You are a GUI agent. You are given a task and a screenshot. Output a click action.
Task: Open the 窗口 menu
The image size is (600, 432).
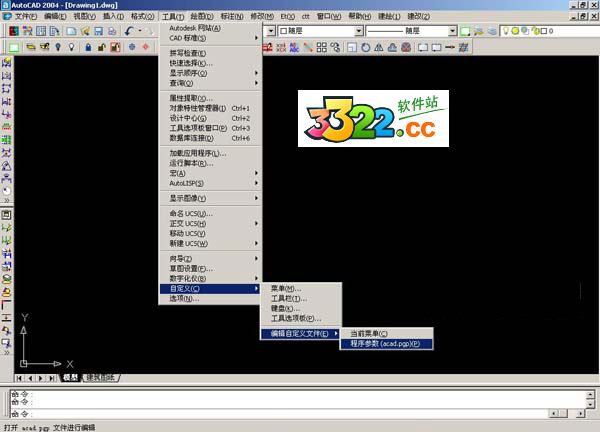(328, 16)
